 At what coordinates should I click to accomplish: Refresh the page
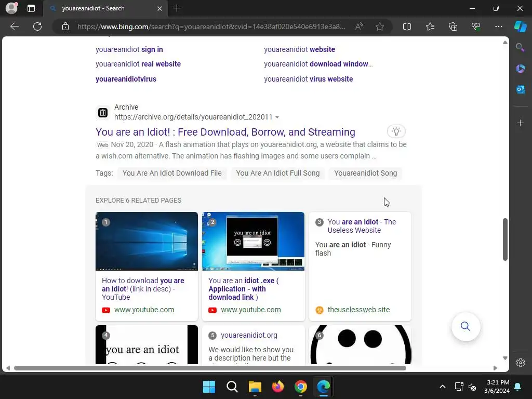[x=37, y=26]
